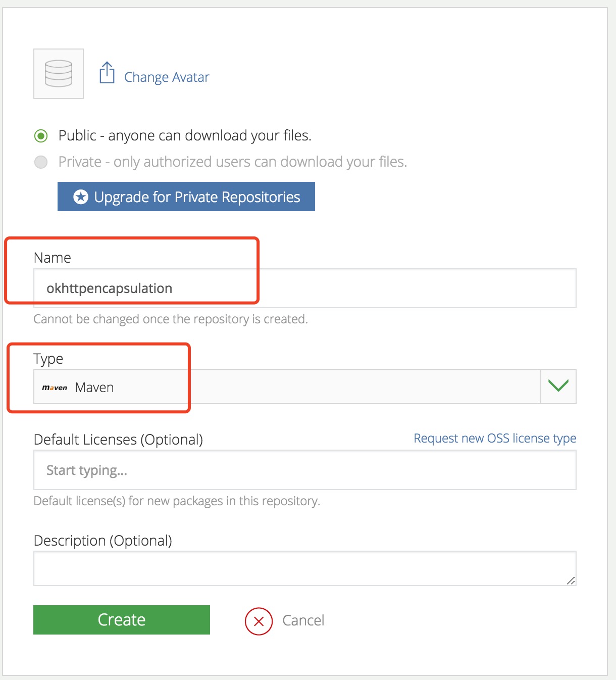Click the Description text area
Screen dimensions: 616x680
tap(305, 568)
